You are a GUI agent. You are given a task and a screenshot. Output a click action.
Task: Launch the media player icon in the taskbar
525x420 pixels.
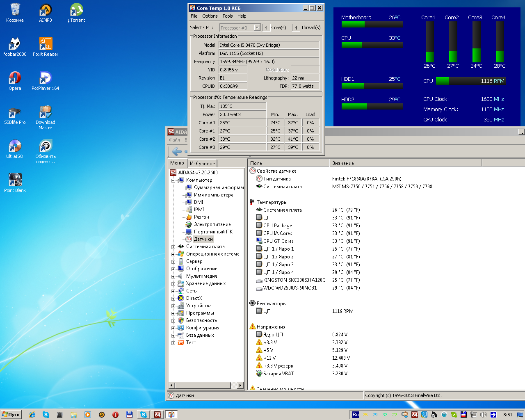click(88, 415)
